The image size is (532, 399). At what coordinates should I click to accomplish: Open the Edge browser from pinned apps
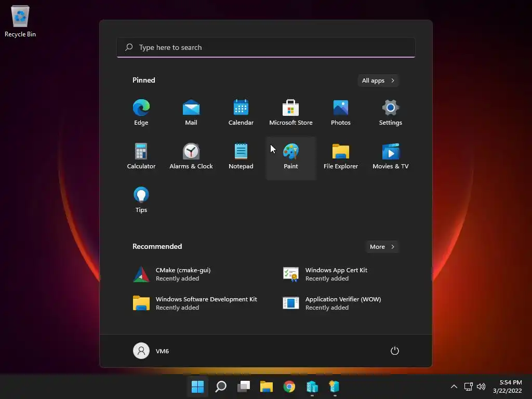click(x=141, y=113)
